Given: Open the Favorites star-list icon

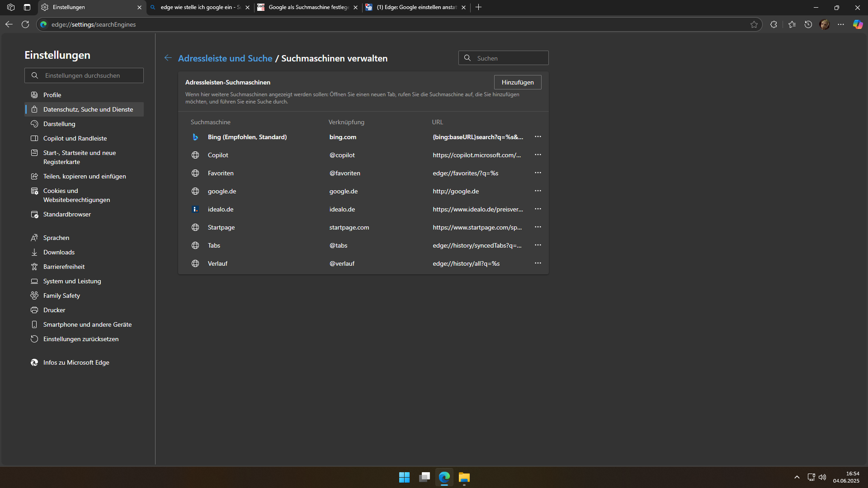Looking at the screenshot, I should tap(792, 24).
